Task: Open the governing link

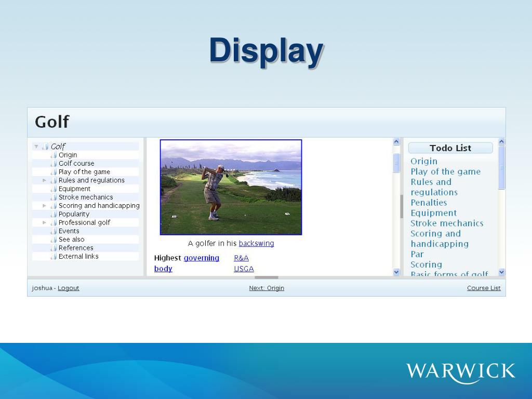Action: [x=202, y=258]
